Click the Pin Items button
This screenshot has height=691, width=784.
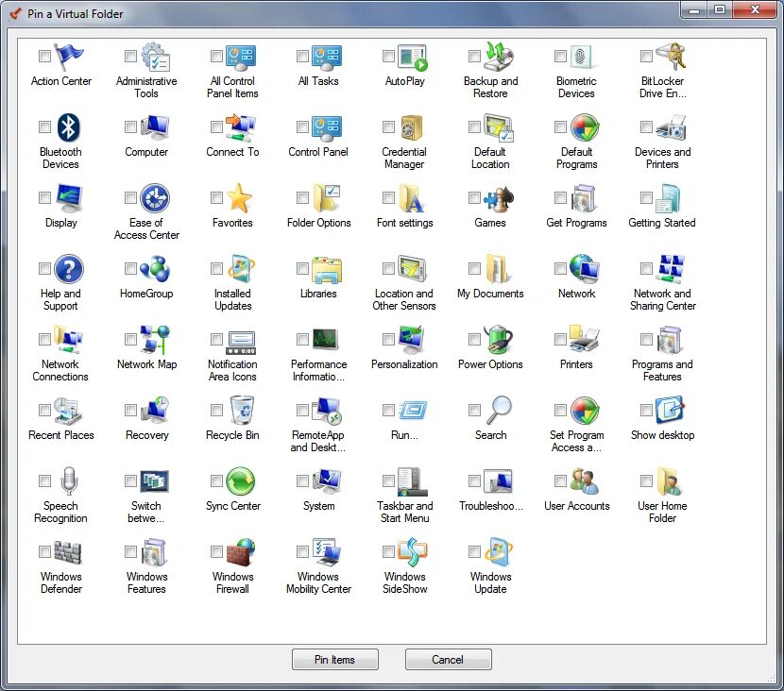(335, 660)
